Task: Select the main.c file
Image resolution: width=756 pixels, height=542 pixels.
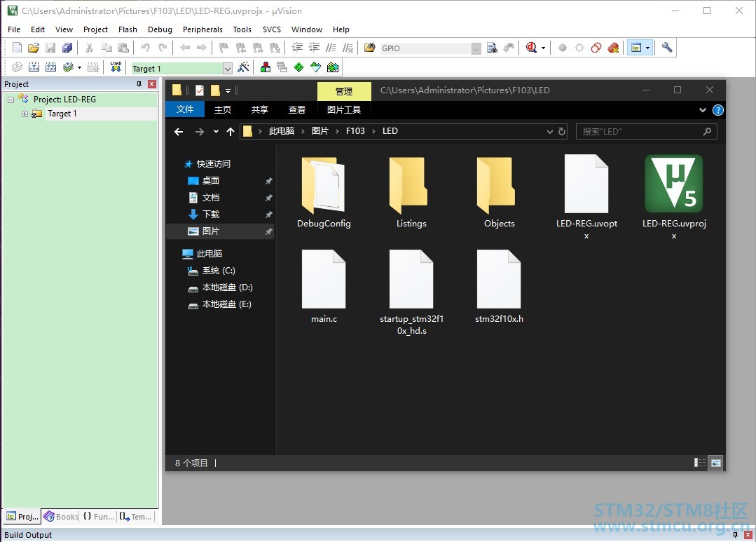Action: [x=324, y=287]
